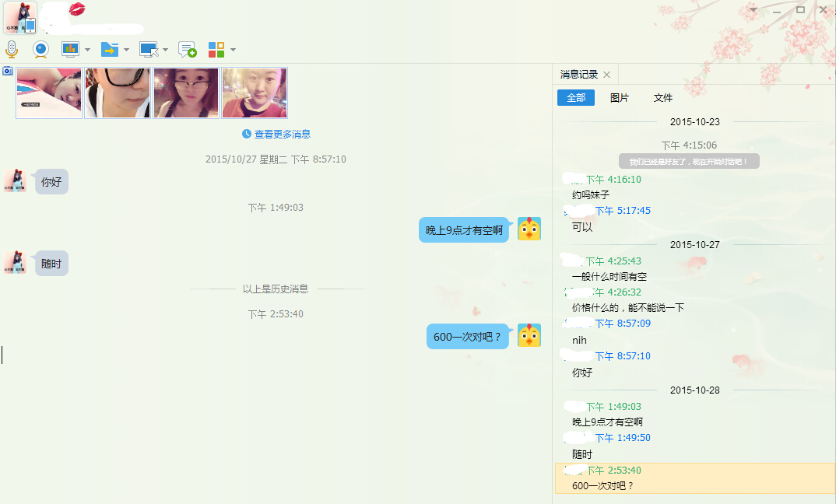Screen dimensions: 836x504
Task: Start a voice call with the microphone icon
Action: click(x=12, y=50)
